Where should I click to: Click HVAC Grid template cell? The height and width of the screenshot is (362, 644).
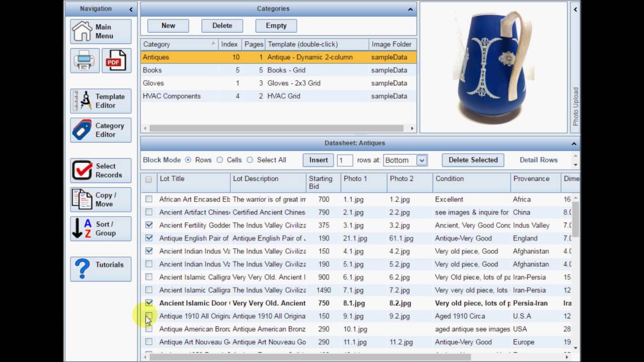point(317,96)
